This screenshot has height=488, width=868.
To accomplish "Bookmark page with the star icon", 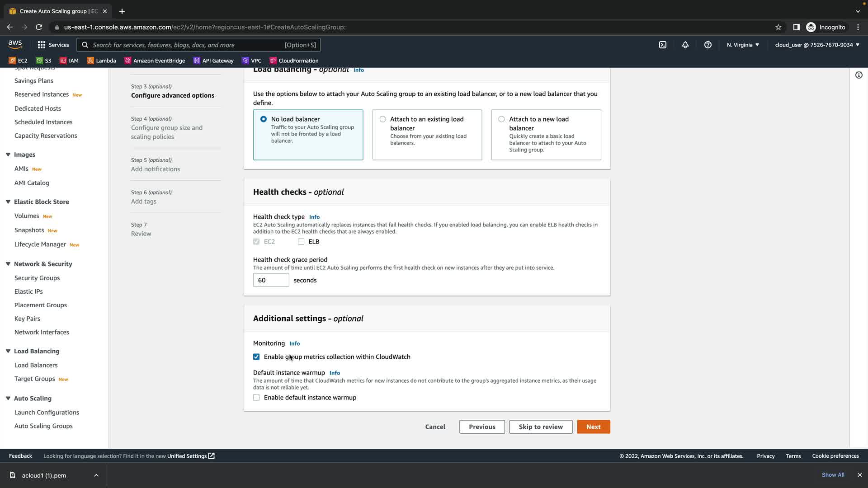I will tap(778, 27).
